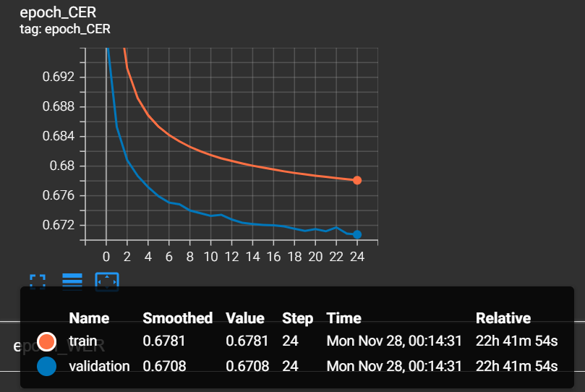Select the train run name in tooltip

(x=82, y=341)
